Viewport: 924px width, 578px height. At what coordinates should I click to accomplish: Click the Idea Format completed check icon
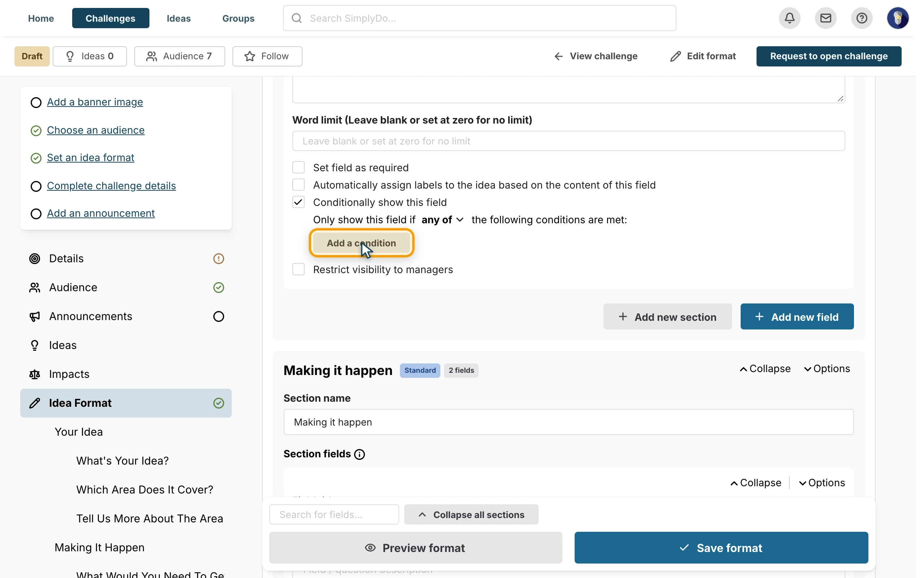click(218, 403)
